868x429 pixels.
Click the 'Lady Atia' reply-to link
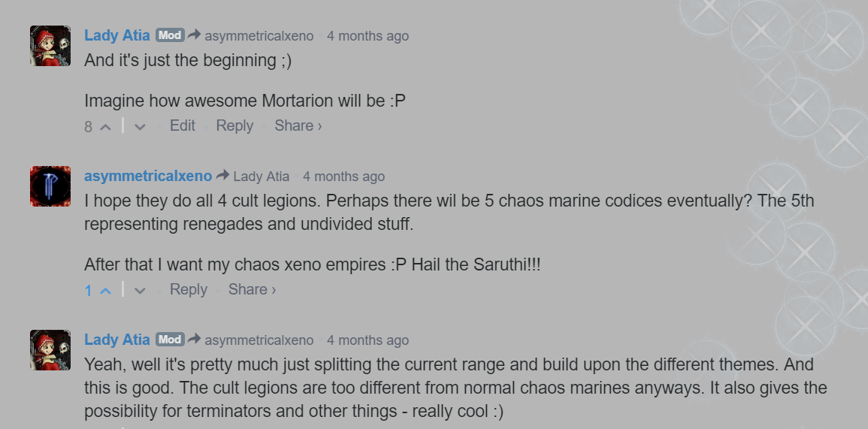coord(261,177)
